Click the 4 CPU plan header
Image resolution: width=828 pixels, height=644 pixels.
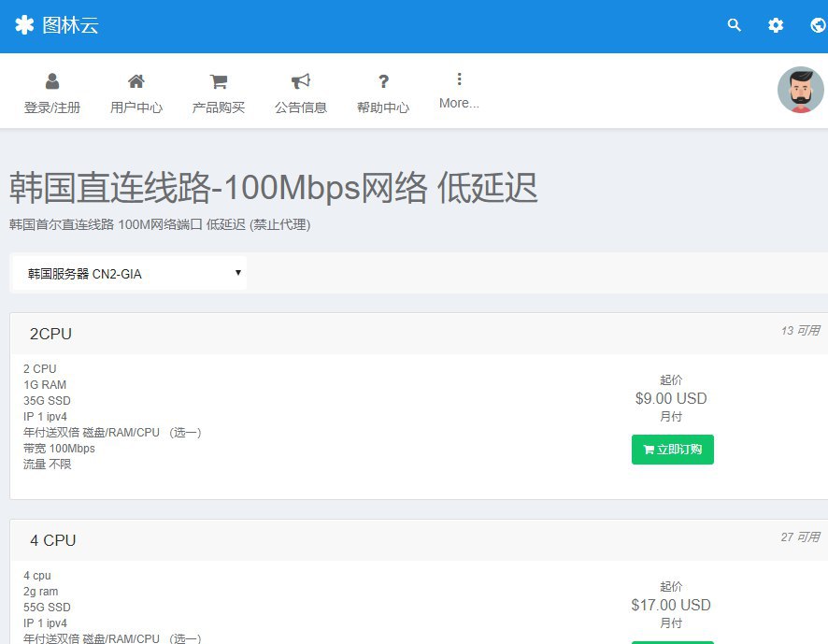click(53, 540)
